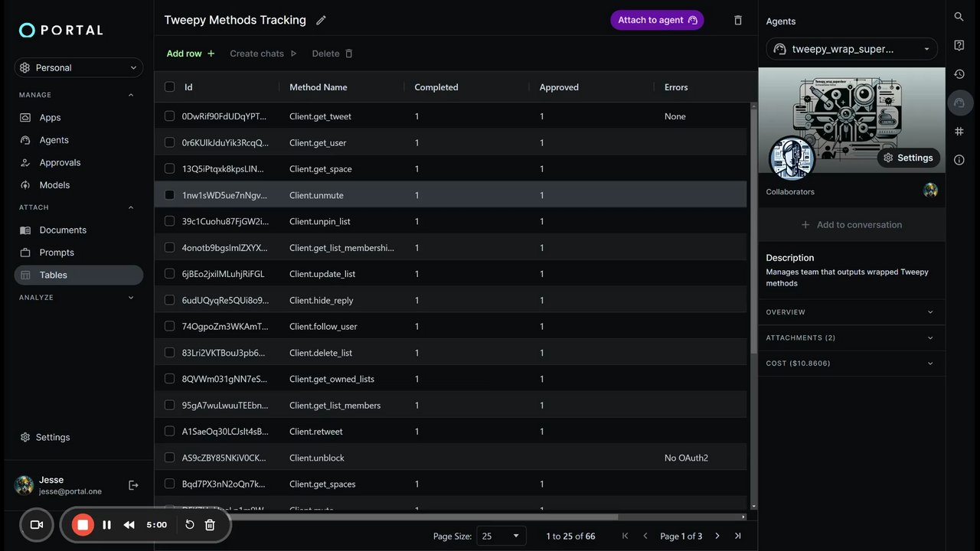Click the Attach to agent button
The width and height of the screenshot is (980, 551).
tap(657, 21)
